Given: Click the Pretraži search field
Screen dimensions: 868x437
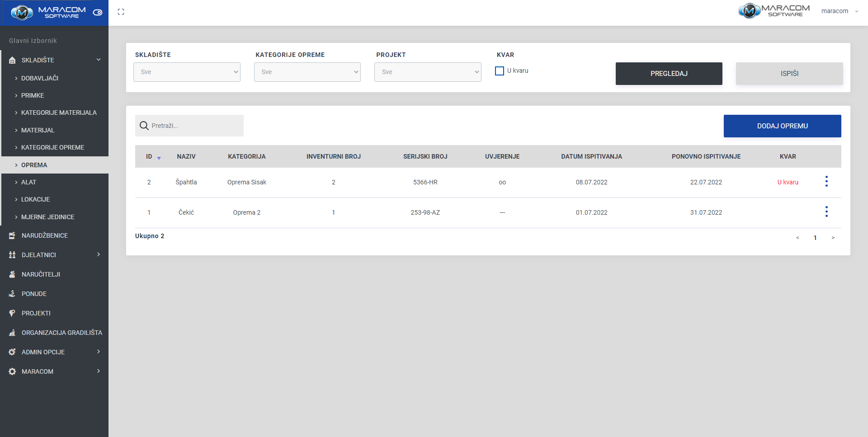Looking at the screenshot, I should tap(194, 126).
